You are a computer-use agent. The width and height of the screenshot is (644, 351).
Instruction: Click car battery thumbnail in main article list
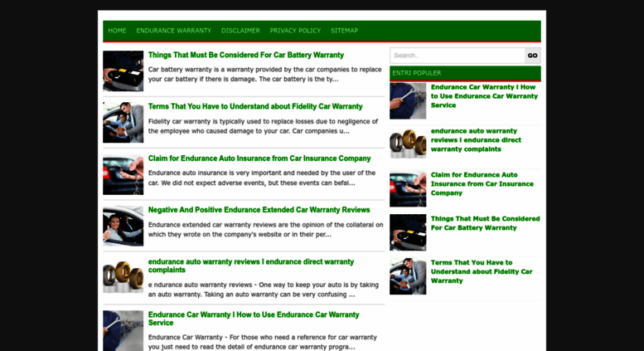point(123,71)
